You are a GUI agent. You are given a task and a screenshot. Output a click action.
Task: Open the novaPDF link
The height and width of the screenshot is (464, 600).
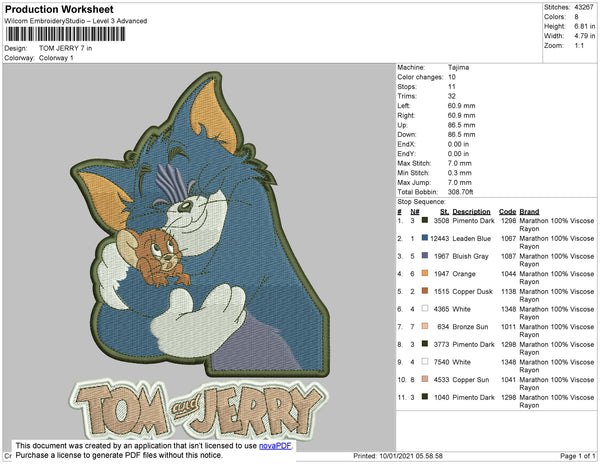click(x=275, y=446)
